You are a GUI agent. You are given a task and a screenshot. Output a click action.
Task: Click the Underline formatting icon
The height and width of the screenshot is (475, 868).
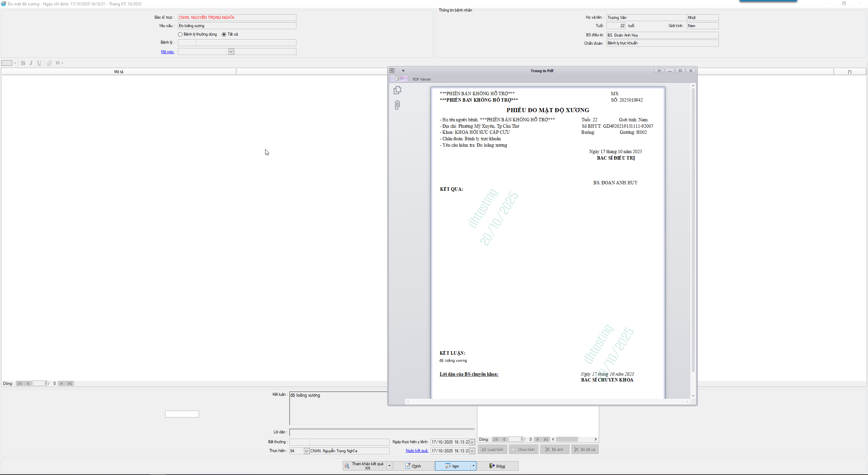click(39, 63)
